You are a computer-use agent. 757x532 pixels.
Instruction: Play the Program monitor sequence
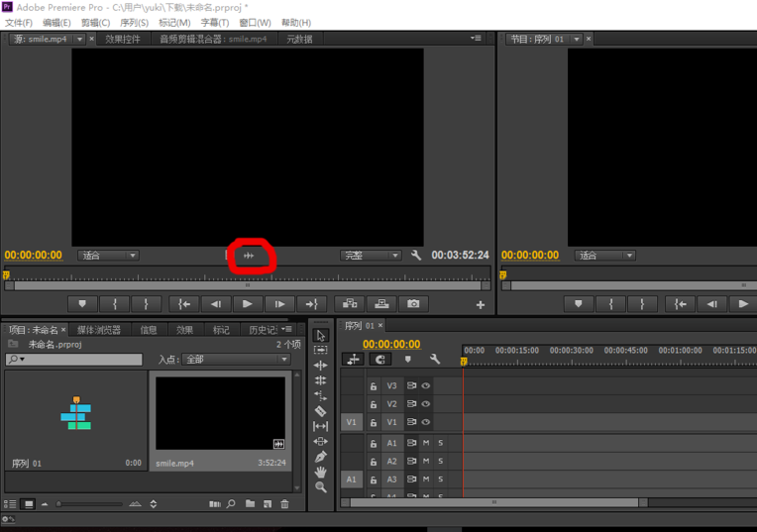743,304
